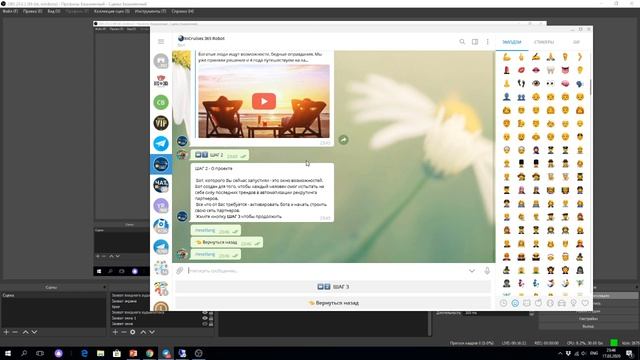The height and width of the screenshot is (360, 640).
Task: Open Chrome from the taskbar
Action: pyautogui.click(x=149, y=353)
